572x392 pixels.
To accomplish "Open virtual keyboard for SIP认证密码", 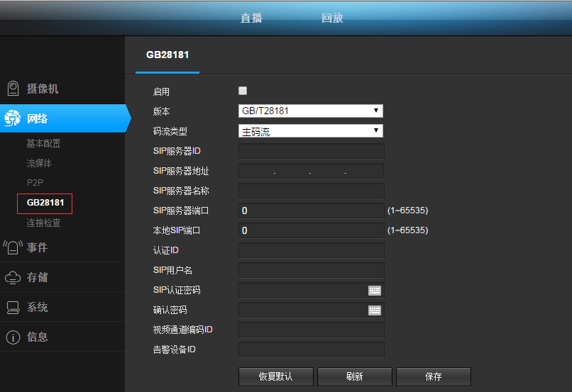I will point(375,290).
